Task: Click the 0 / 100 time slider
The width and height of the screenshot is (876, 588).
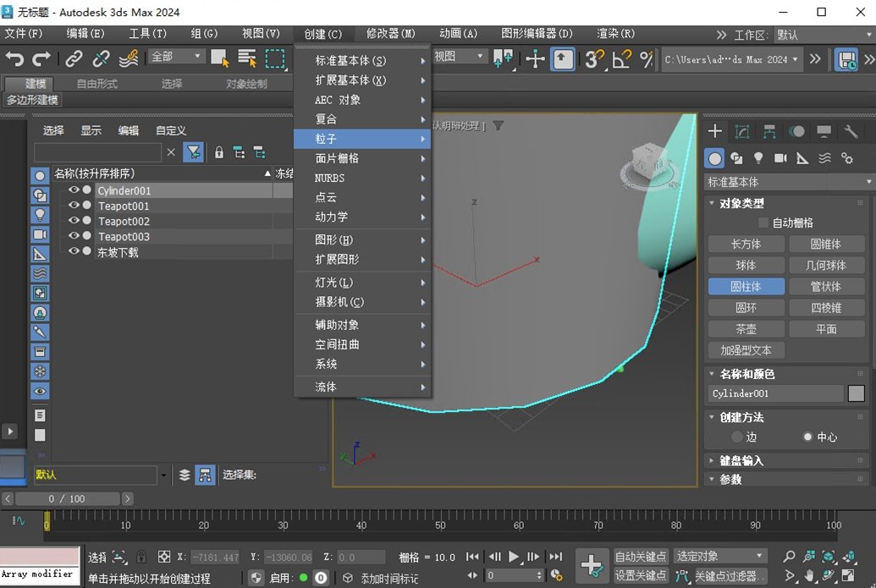Action: 67,498
